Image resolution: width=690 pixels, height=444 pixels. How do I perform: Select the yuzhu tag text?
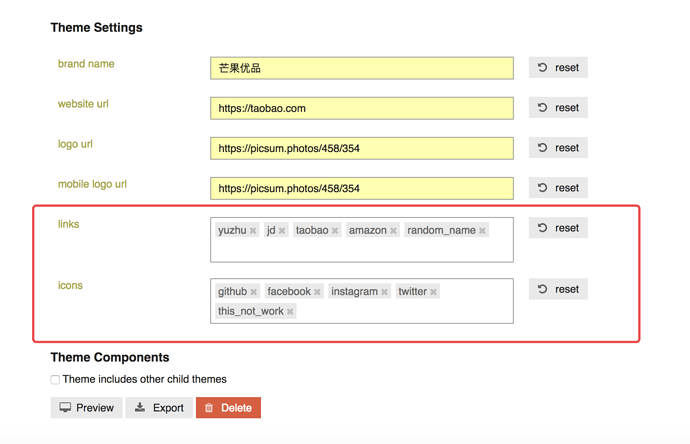click(x=232, y=230)
